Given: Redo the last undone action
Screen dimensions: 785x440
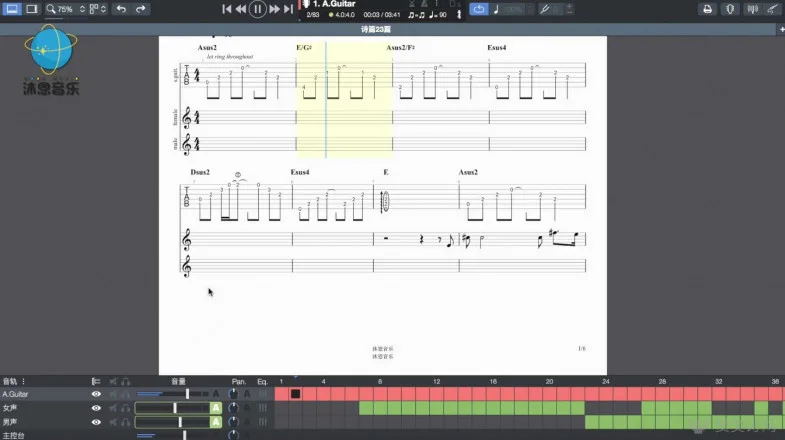Looking at the screenshot, I should coord(141,9).
